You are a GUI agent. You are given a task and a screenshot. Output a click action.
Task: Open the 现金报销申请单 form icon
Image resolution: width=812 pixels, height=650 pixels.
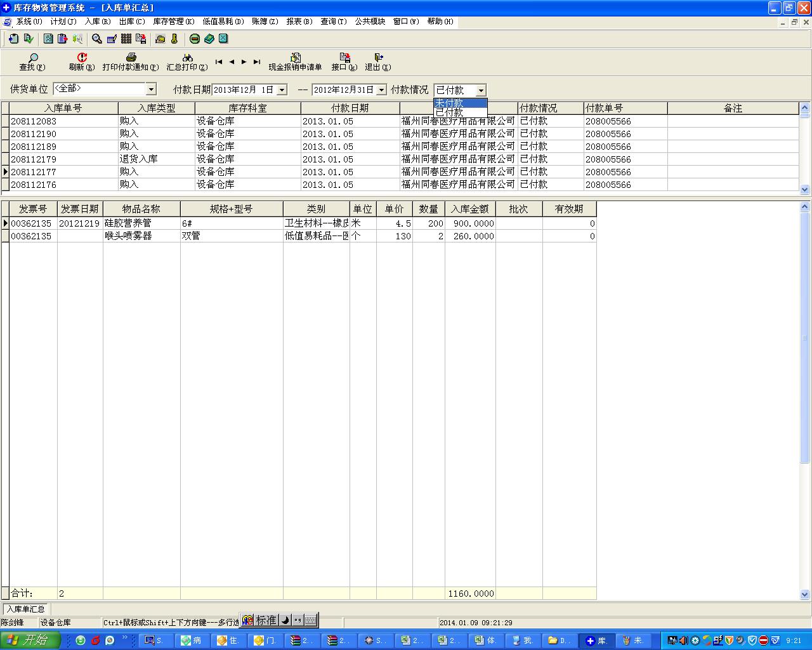[x=295, y=58]
